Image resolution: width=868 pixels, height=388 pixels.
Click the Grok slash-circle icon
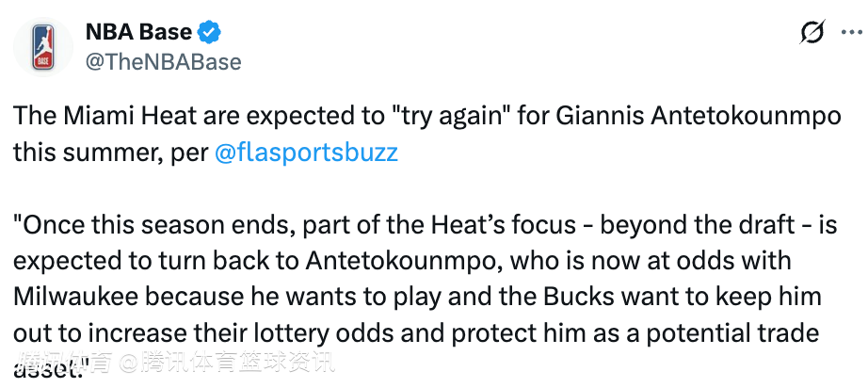(811, 33)
